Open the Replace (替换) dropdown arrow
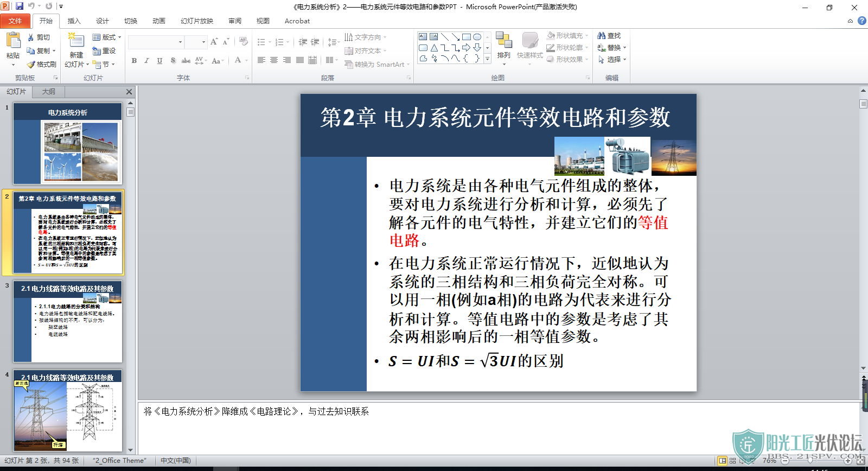Image resolution: width=868 pixels, height=471 pixels. pos(624,48)
